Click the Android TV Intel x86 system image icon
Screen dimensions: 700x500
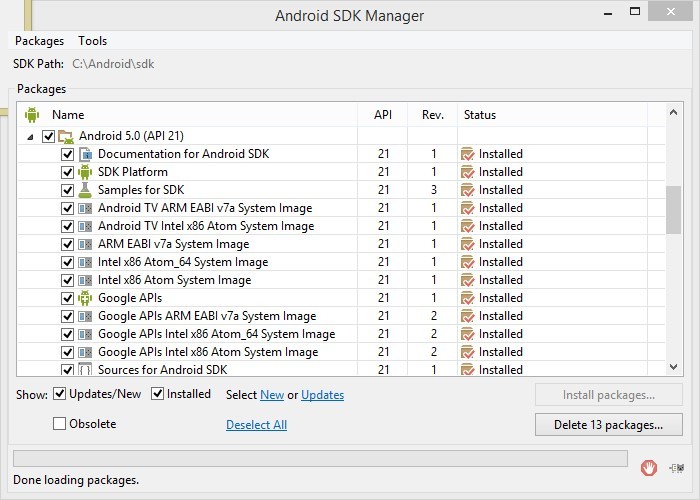pos(85,226)
